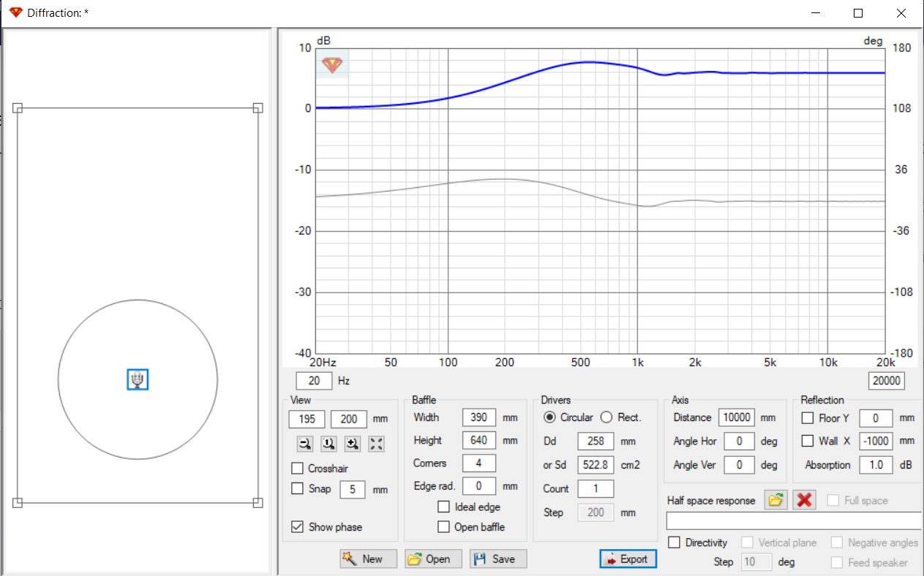
Task: Enable the Snap checkbox
Action: click(x=297, y=488)
